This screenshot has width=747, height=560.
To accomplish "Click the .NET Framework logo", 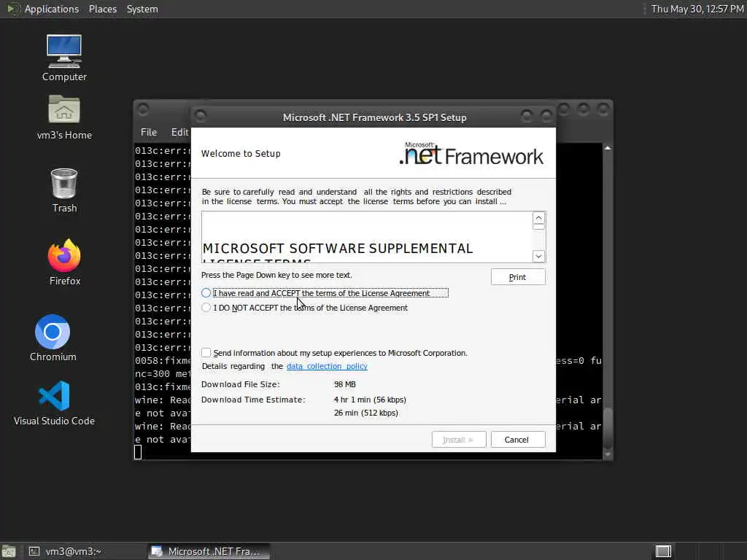I will click(471, 154).
